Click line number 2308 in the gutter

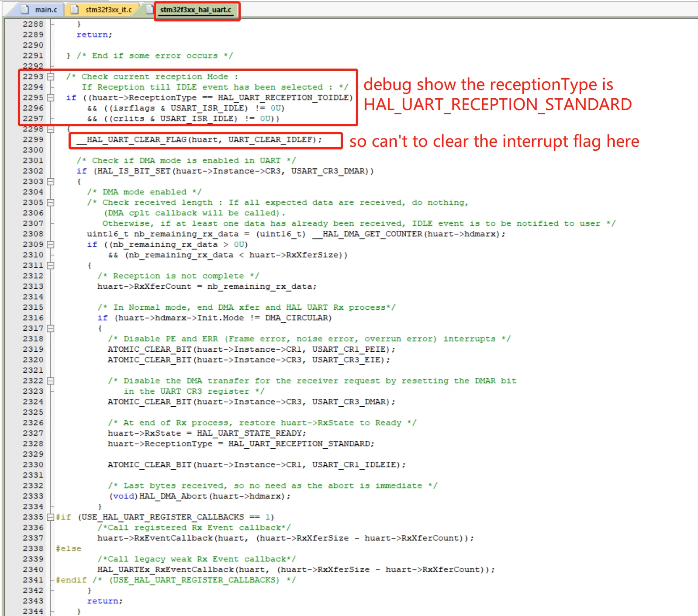(x=33, y=234)
